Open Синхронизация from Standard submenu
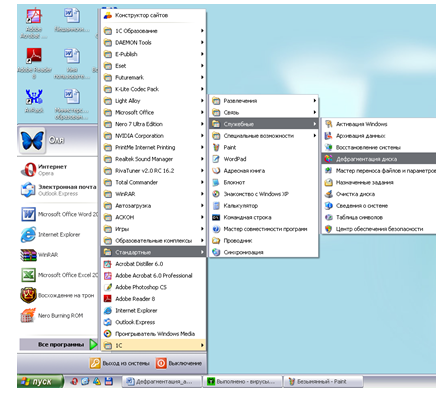Viewport: 440px width, 393px height. coord(263,252)
